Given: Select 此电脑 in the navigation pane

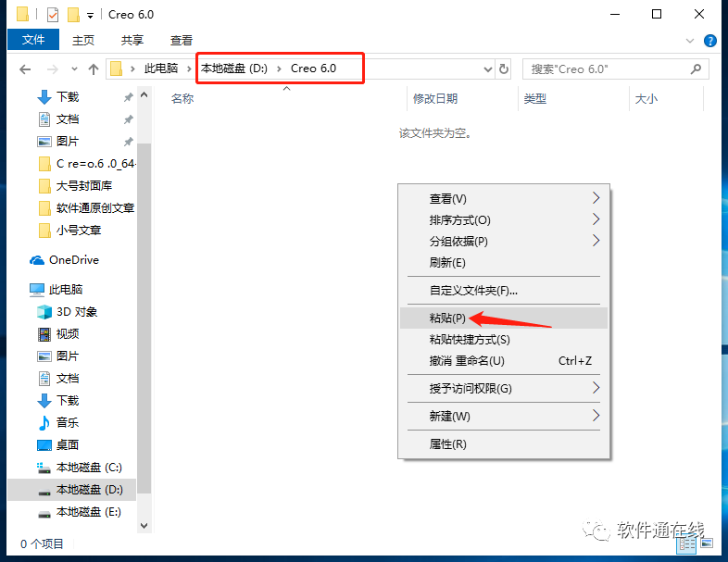Looking at the screenshot, I should 66,290.
